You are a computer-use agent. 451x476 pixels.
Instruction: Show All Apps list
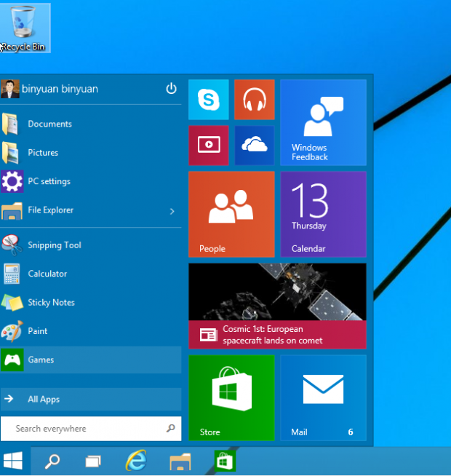coord(91,399)
